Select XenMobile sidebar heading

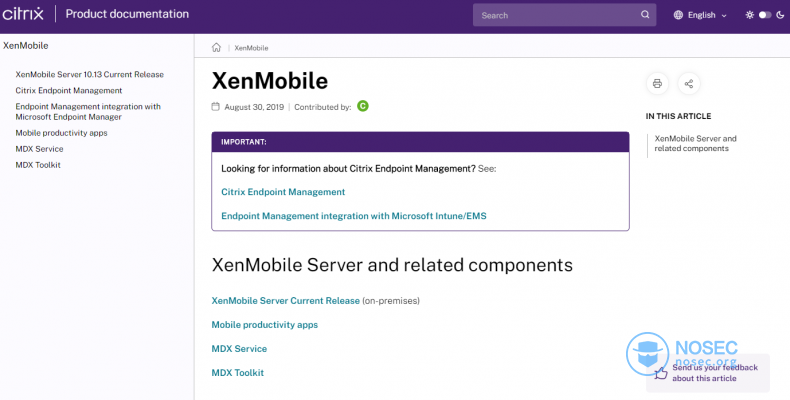tap(26, 45)
